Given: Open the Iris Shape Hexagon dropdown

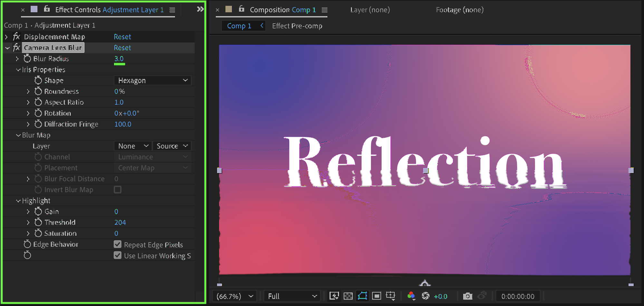Looking at the screenshot, I should click(x=152, y=81).
